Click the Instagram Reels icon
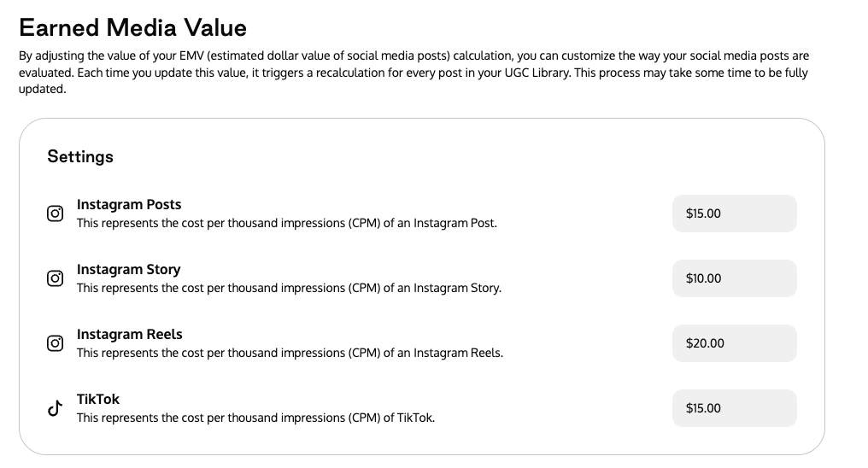 [x=55, y=343]
